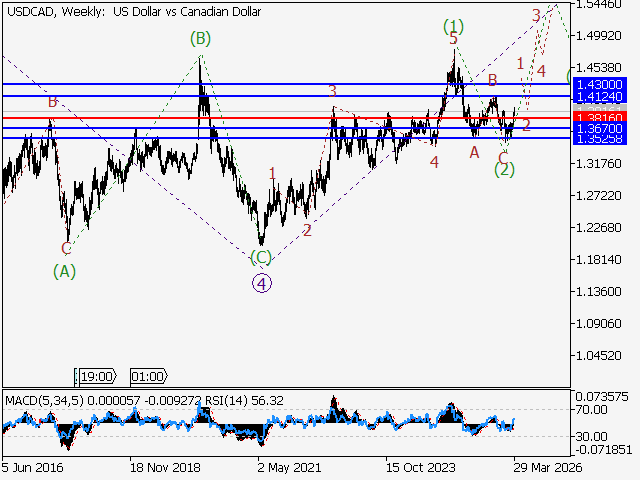Click the 1.35258 support level label

click(600, 139)
